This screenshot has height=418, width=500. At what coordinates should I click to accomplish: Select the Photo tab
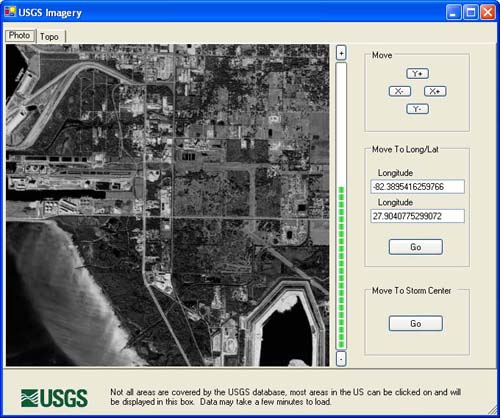point(19,35)
